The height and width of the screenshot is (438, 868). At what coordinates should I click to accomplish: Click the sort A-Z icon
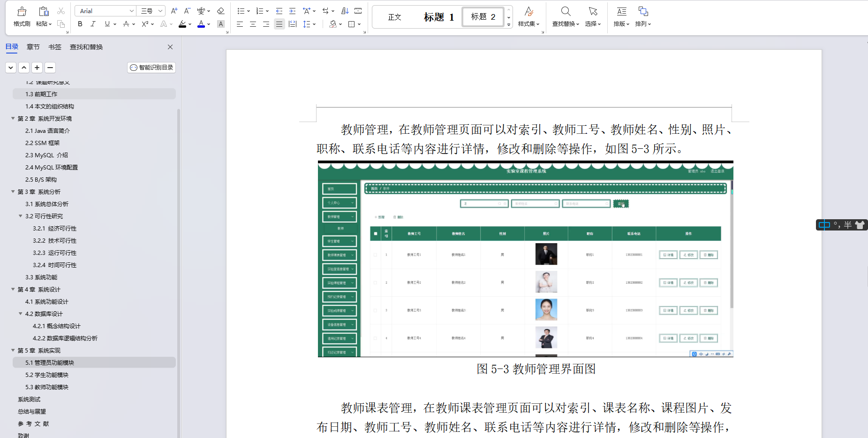[x=345, y=11]
